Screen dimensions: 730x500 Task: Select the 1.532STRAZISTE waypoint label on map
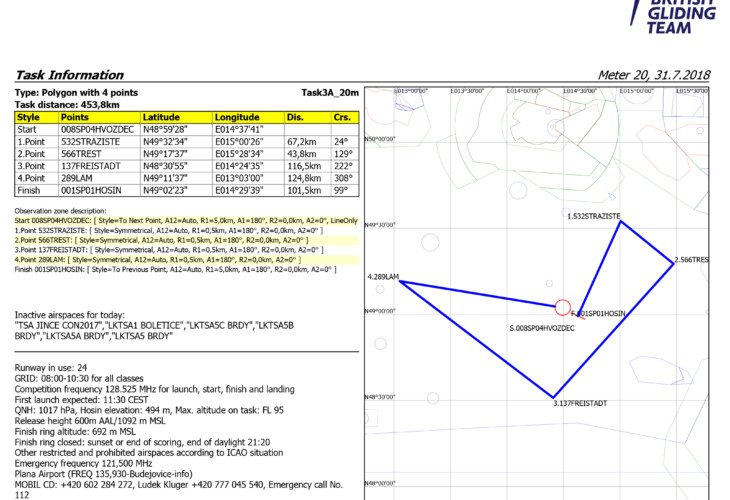click(594, 216)
